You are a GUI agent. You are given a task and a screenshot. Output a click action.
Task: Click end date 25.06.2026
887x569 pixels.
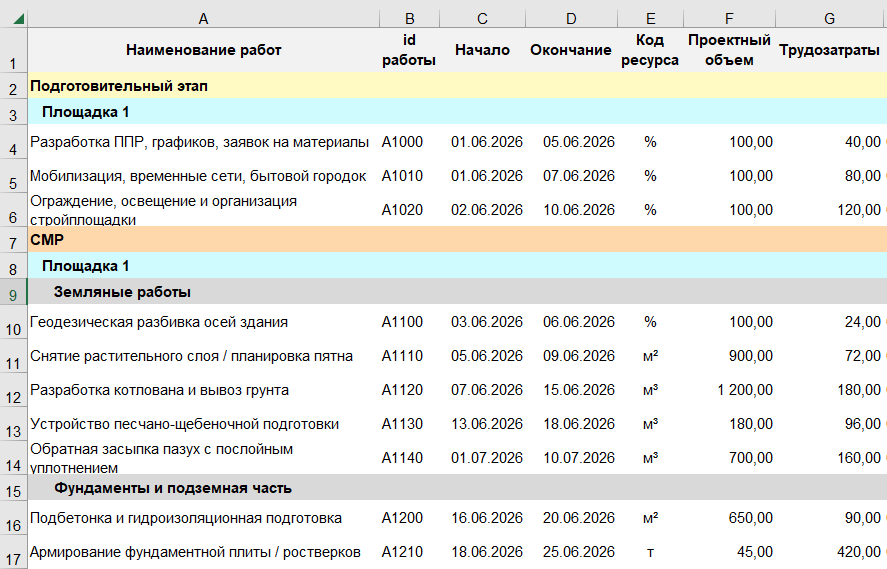[571, 552]
